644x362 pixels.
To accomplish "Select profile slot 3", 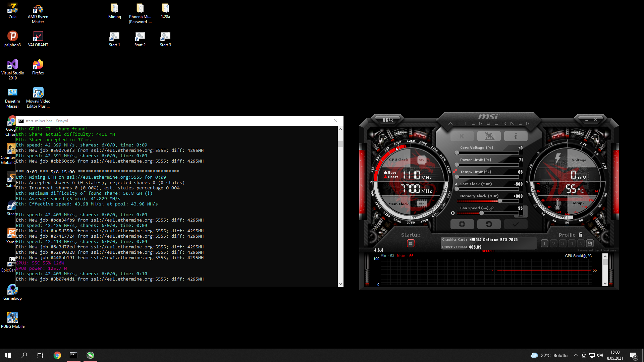I will [x=563, y=244].
